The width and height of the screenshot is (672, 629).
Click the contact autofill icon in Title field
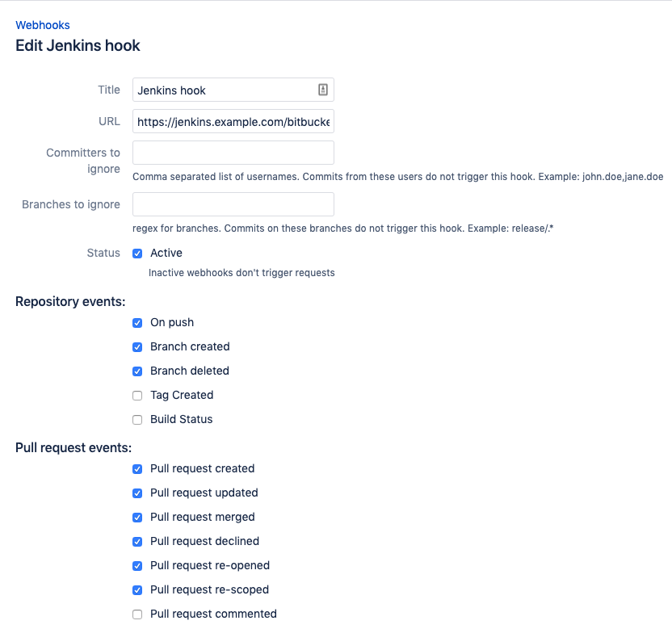click(x=323, y=90)
